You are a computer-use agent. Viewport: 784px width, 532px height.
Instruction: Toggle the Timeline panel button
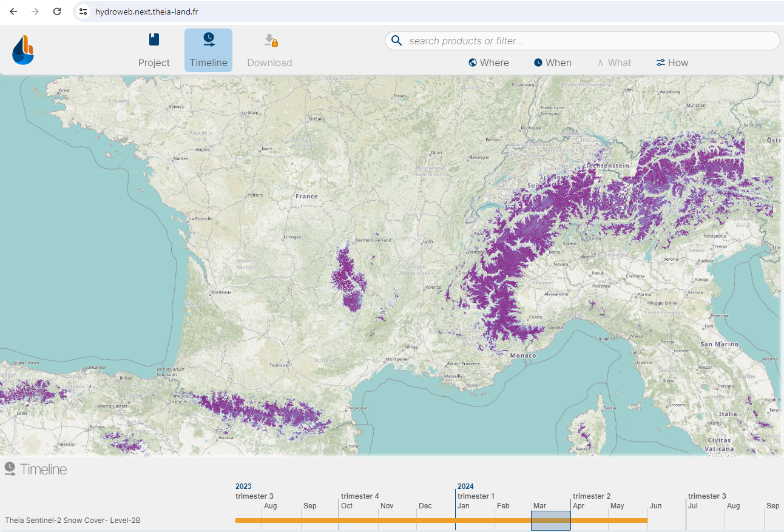(x=208, y=50)
